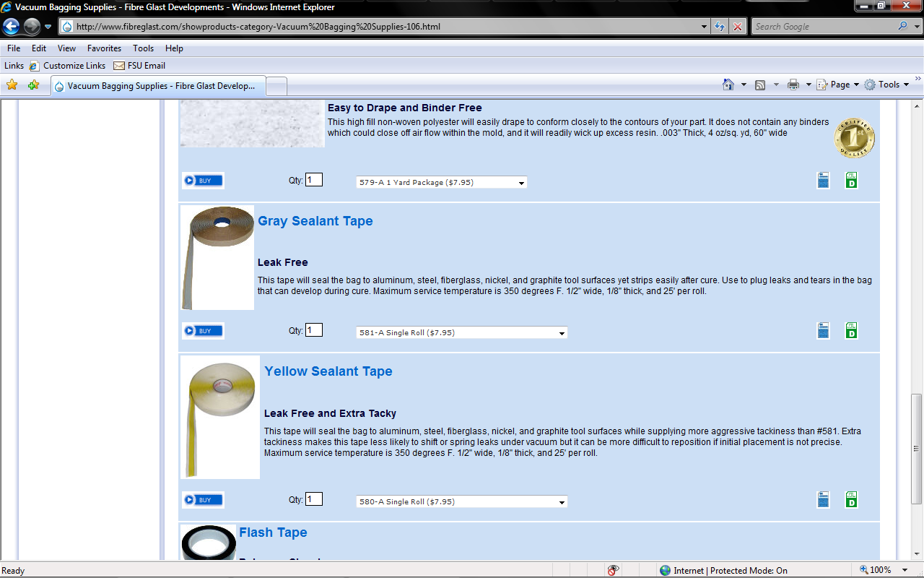
Task: Open the 580-A Single Roll dropdown
Action: [x=462, y=502]
